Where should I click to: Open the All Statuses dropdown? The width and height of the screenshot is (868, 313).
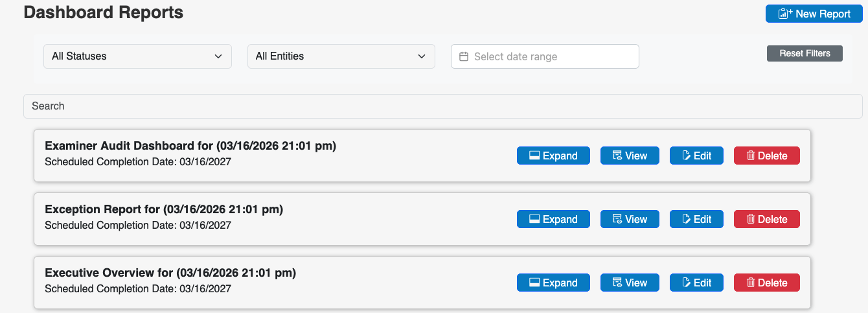click(137, 56)
